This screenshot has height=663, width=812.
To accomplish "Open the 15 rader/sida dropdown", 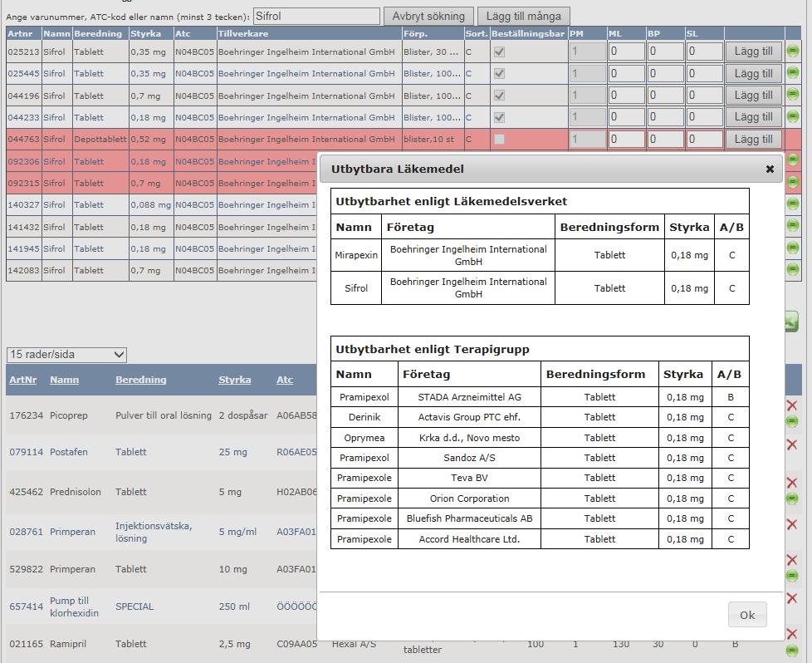I will pos(66,355).
